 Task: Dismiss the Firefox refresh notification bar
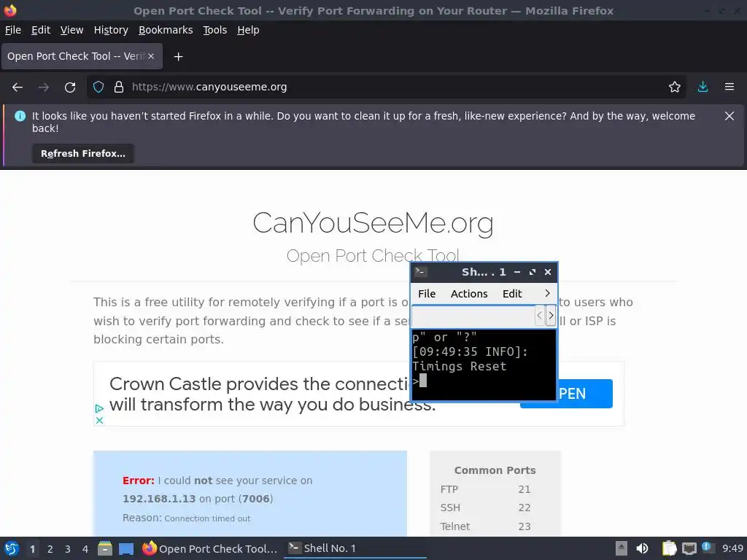(x=729, y=116)
